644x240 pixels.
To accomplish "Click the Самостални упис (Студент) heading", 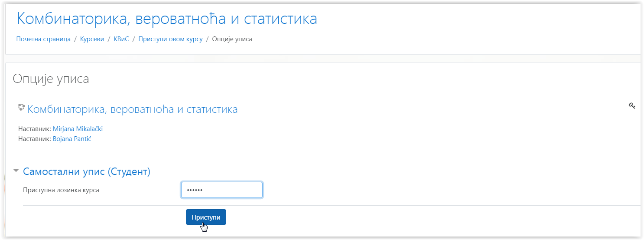I will tap(87, 171).
